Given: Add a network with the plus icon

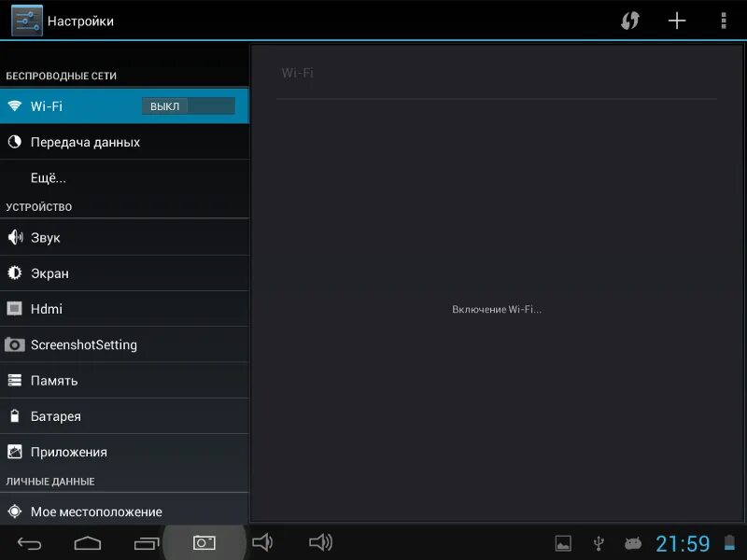Looking at the screenshot, I should [x=676, y=21].
